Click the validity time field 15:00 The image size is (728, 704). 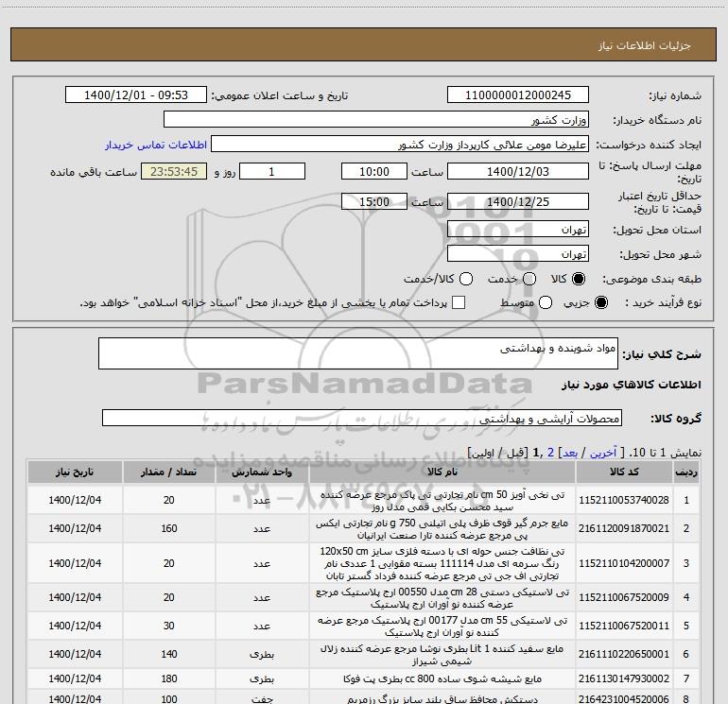(x=374, y=201)
